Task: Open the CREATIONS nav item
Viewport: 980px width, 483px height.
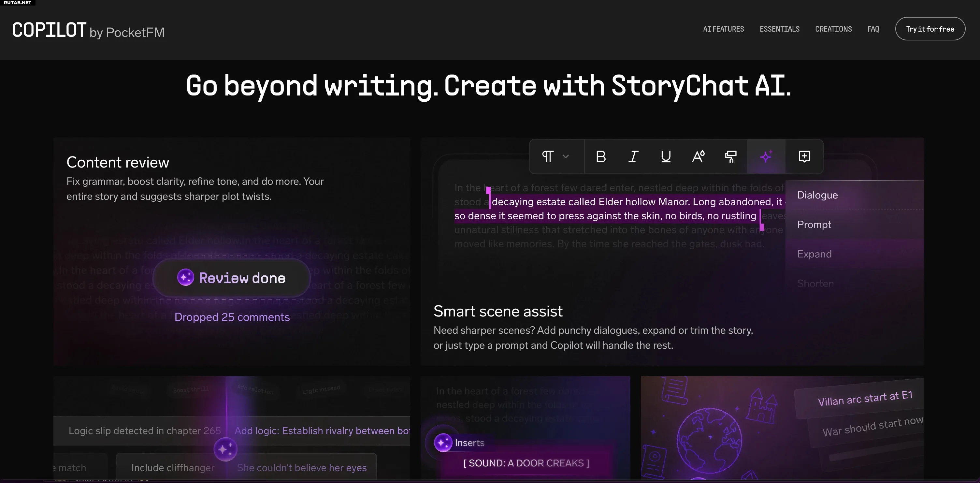Action: point(833,29)
